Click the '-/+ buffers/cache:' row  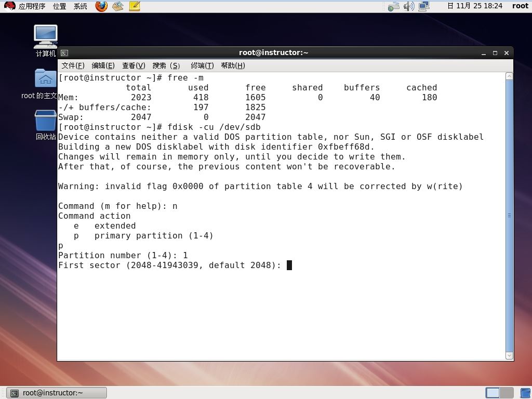162,108
